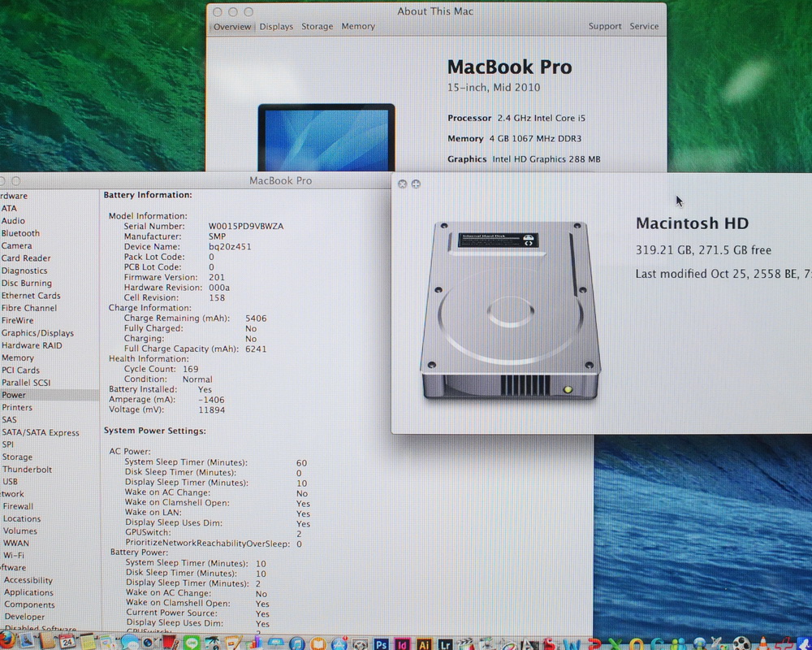Select USB in the sidebar

pos(11,482)
